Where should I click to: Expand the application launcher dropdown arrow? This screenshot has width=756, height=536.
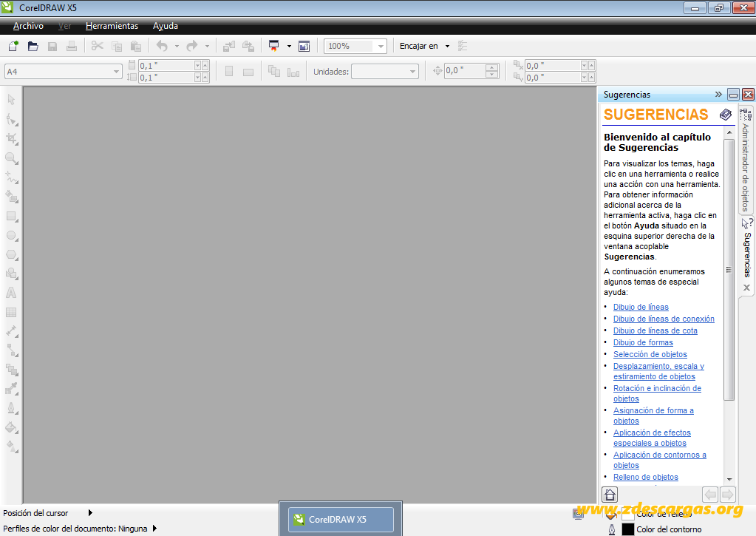coord(289,47)
